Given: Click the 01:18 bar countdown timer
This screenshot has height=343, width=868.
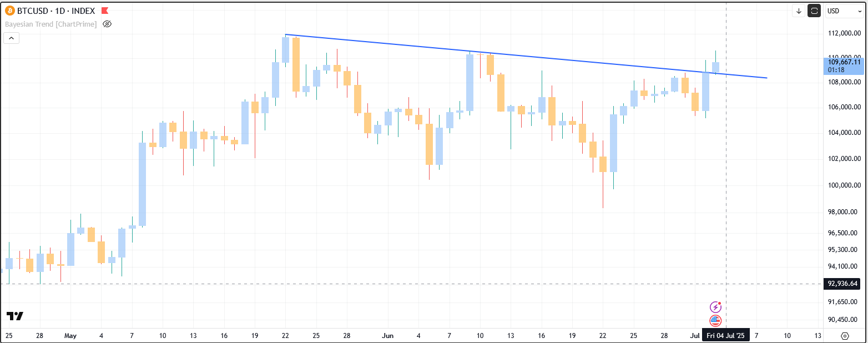Looking at the screenshot, I should pos(836,70).
